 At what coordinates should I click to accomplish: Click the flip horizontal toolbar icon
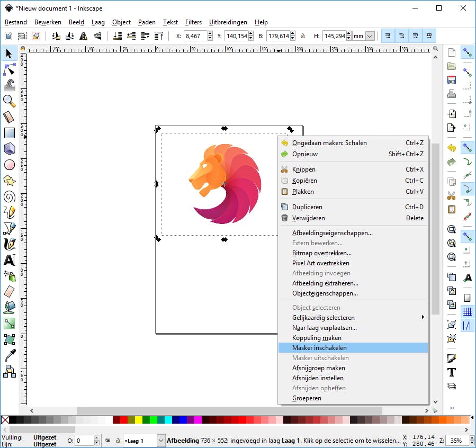click(84, 36)
